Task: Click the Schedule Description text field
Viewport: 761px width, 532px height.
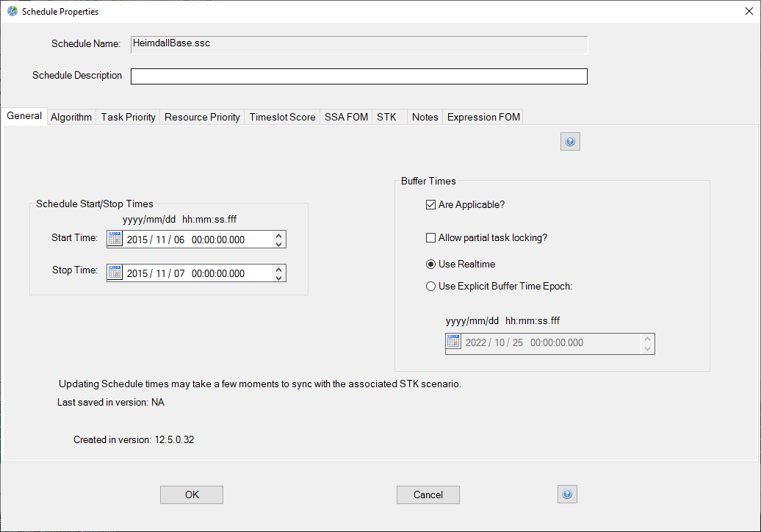Action: 358,76
